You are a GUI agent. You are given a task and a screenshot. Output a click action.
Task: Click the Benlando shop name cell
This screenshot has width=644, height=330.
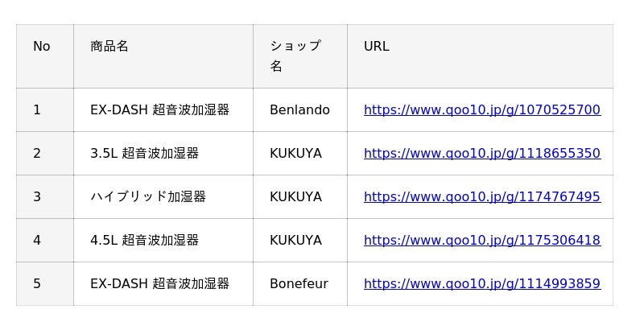[299, 109]
